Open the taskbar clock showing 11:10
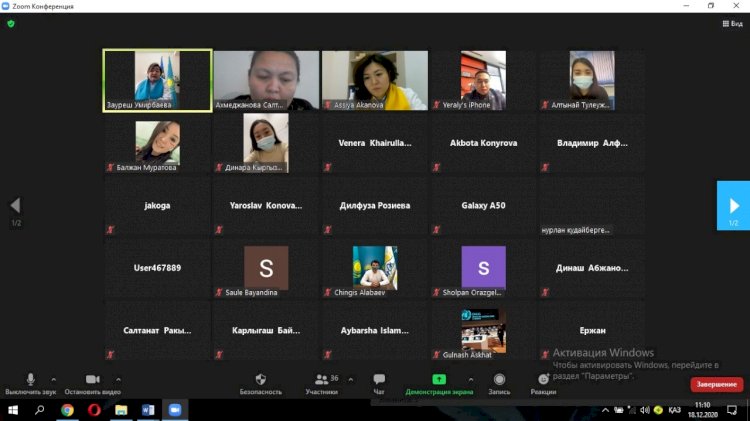Screen dimensions: 750x421 point(703,410)
